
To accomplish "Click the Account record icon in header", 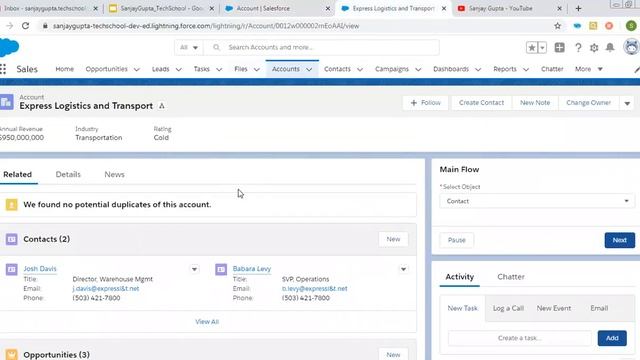I will point(7,102).
